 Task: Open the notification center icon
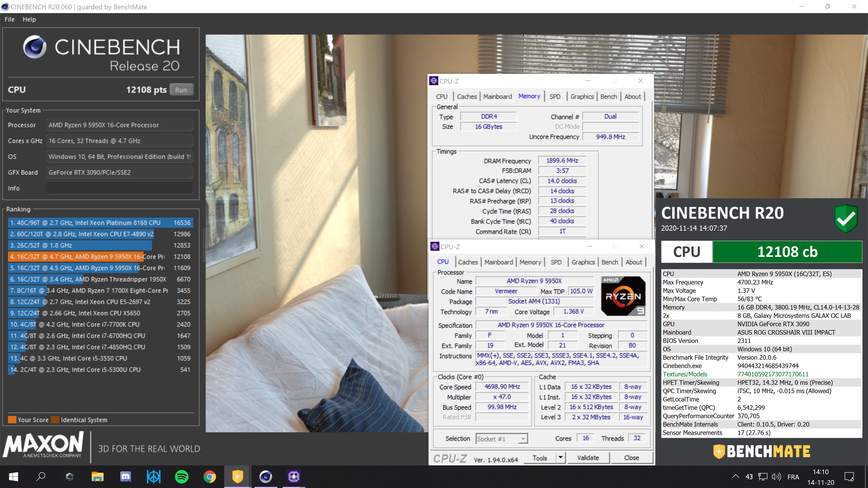pyautogui.click(x=849, y=476)
